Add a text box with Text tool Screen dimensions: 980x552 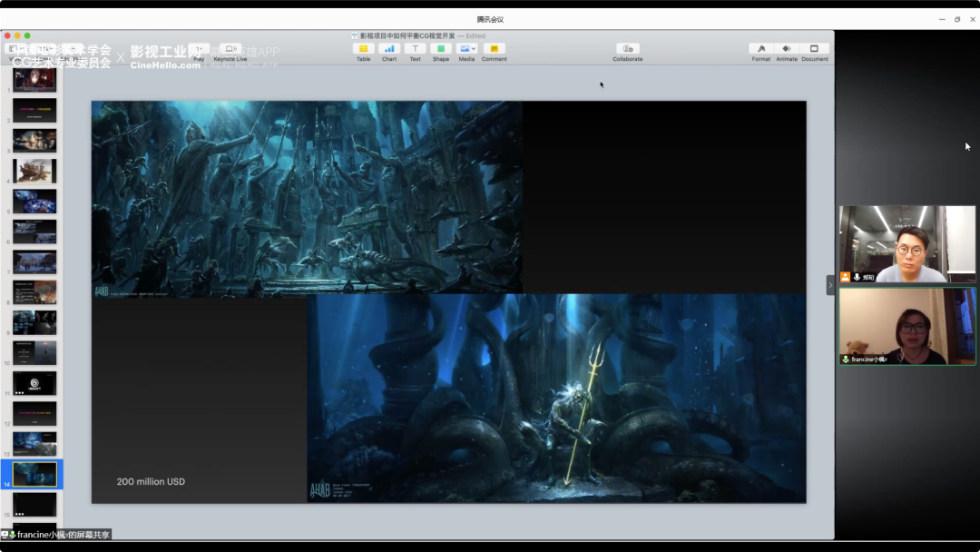pos(415,49)
